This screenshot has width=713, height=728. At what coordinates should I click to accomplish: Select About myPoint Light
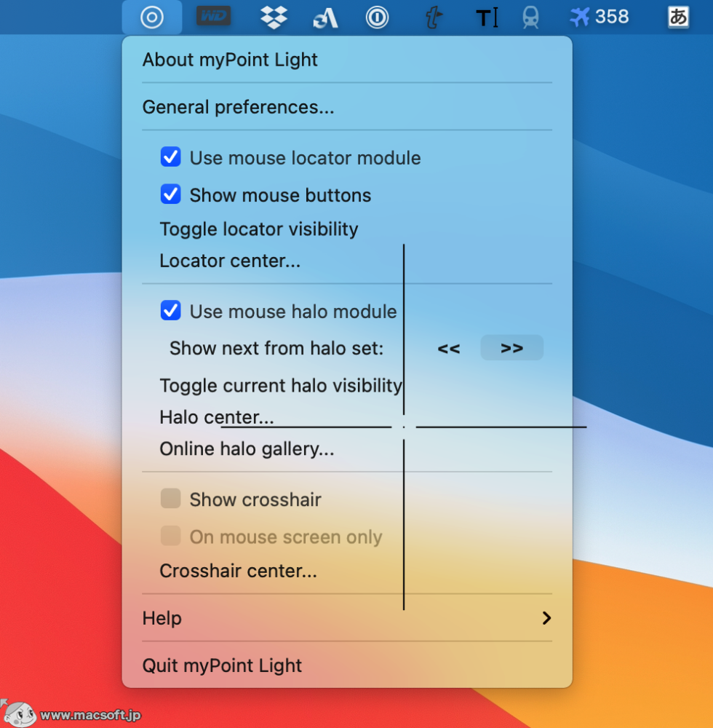tap(230, 60)
